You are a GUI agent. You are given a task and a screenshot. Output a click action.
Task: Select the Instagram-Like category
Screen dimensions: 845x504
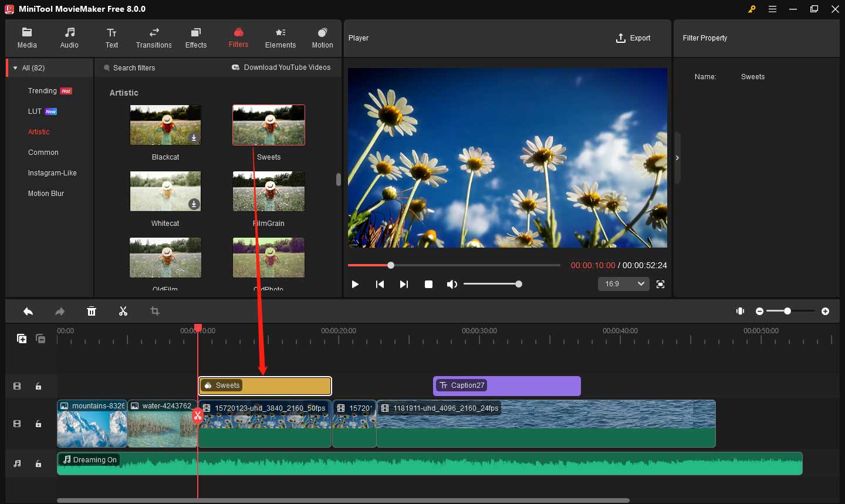pos(52,173)
